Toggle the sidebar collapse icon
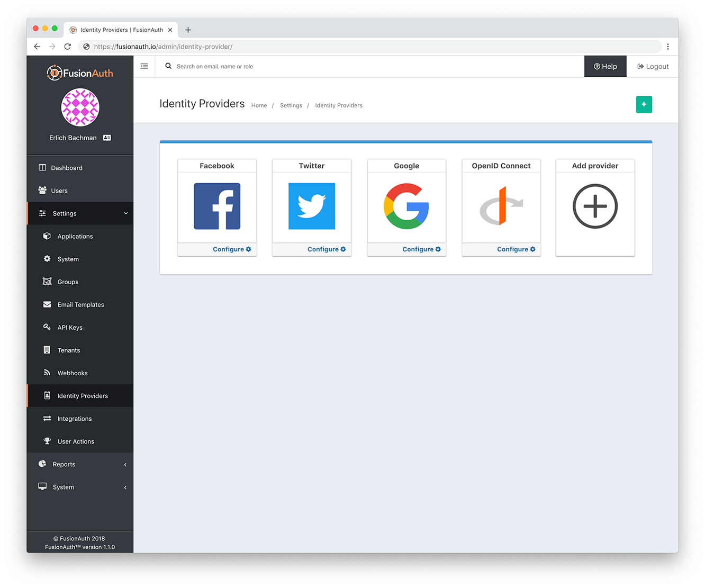Image resolution: width=705 pixels, height=588 pixels. coord(144,66)
